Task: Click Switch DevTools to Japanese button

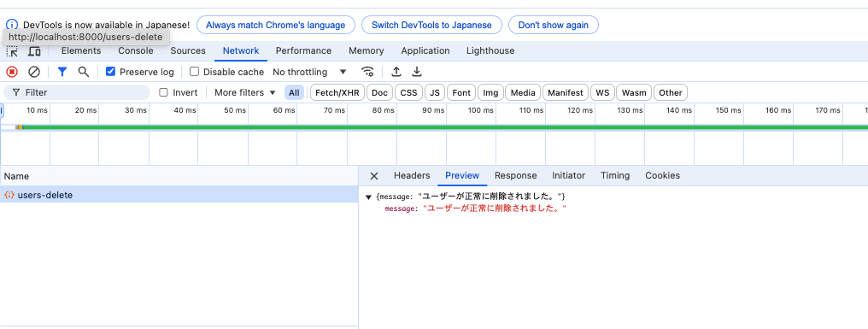Action: 431,25
